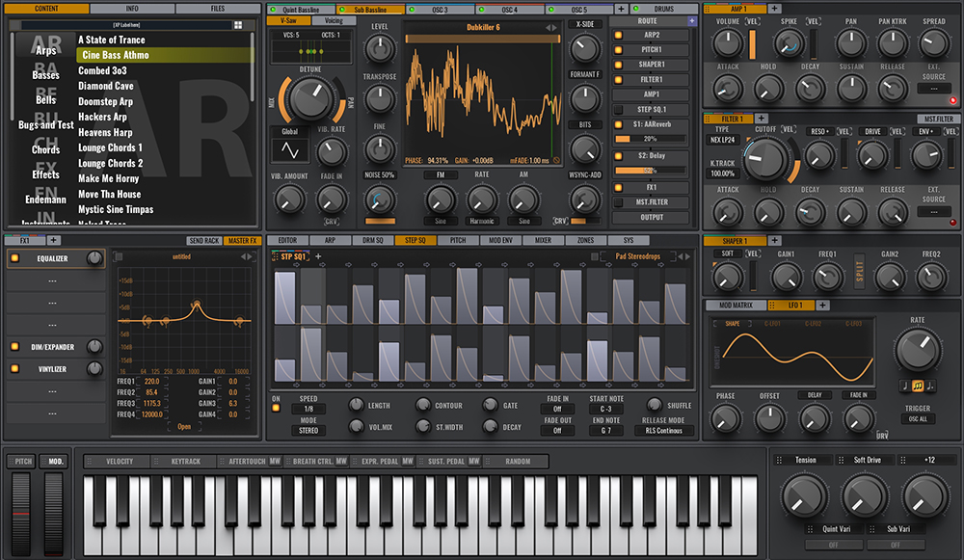964x560 pixels.
Task: Toggle the VINYLIZER effect on/off LED
Action: click(x=14, y=369)
